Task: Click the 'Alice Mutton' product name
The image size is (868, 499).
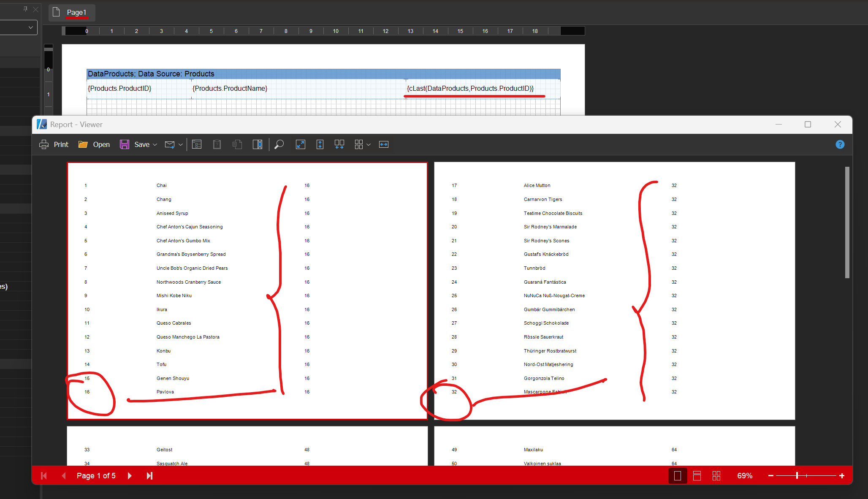Action: [537, 185]
